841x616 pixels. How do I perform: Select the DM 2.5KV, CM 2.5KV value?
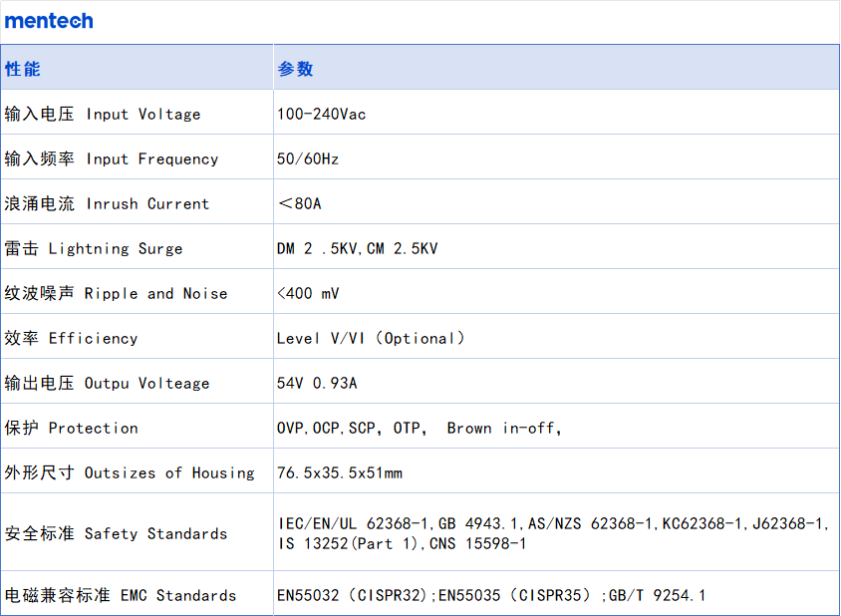(x=357, y=249)
